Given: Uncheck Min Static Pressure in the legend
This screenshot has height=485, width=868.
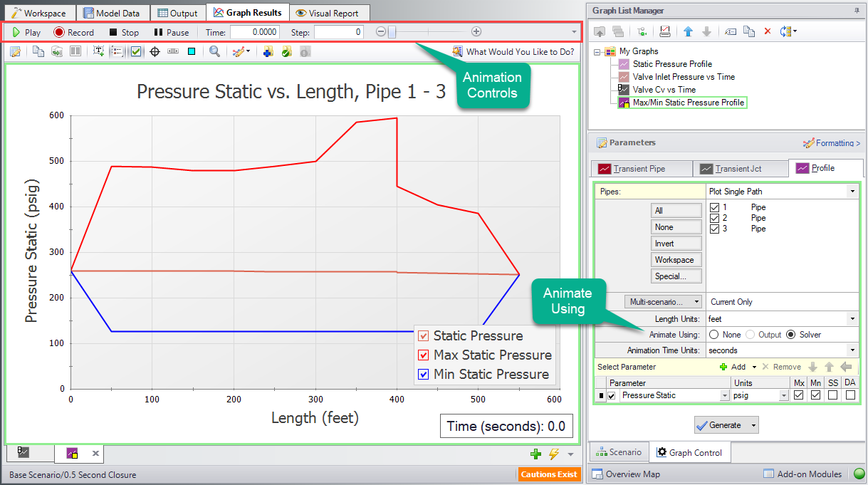Looking at the screenshot, I should coord(424,374).
